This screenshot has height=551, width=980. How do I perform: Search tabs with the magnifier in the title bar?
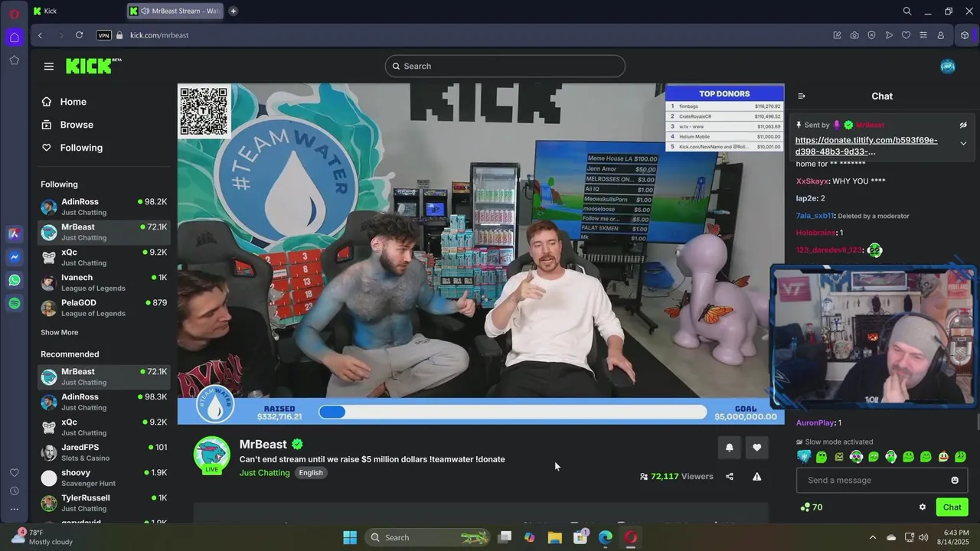tap(907, 11)
